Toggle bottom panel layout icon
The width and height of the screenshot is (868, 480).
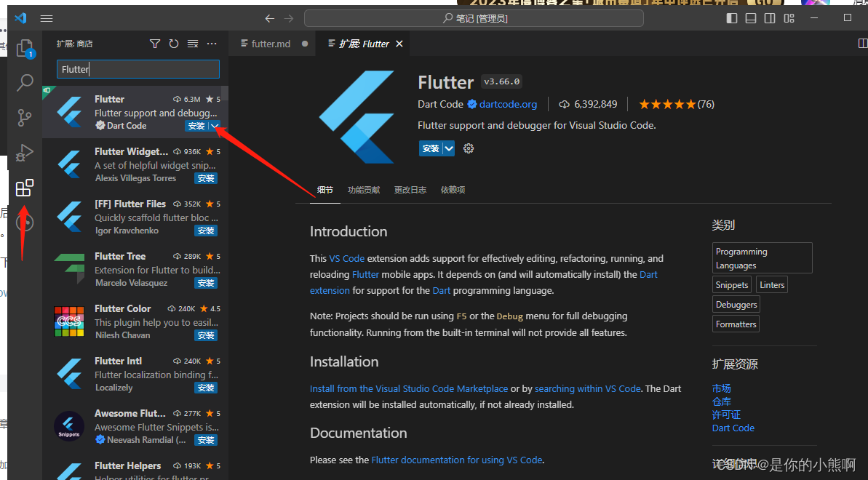coord(751,18)
